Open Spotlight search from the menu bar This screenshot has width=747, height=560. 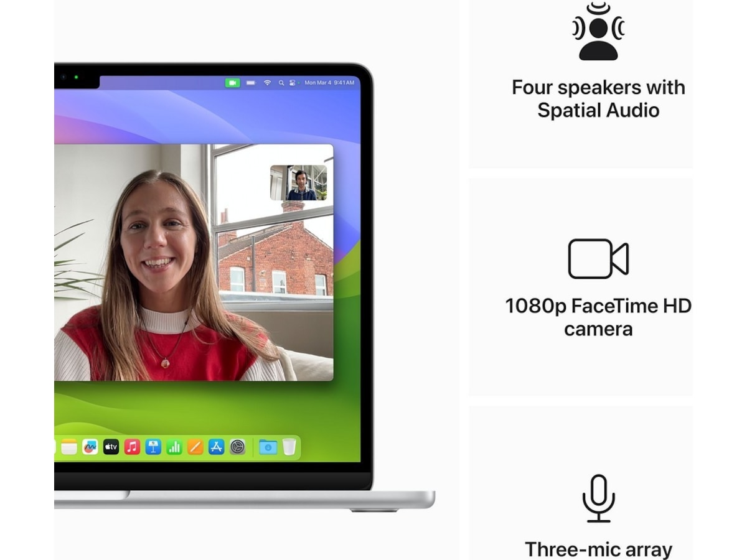point(281,82)
